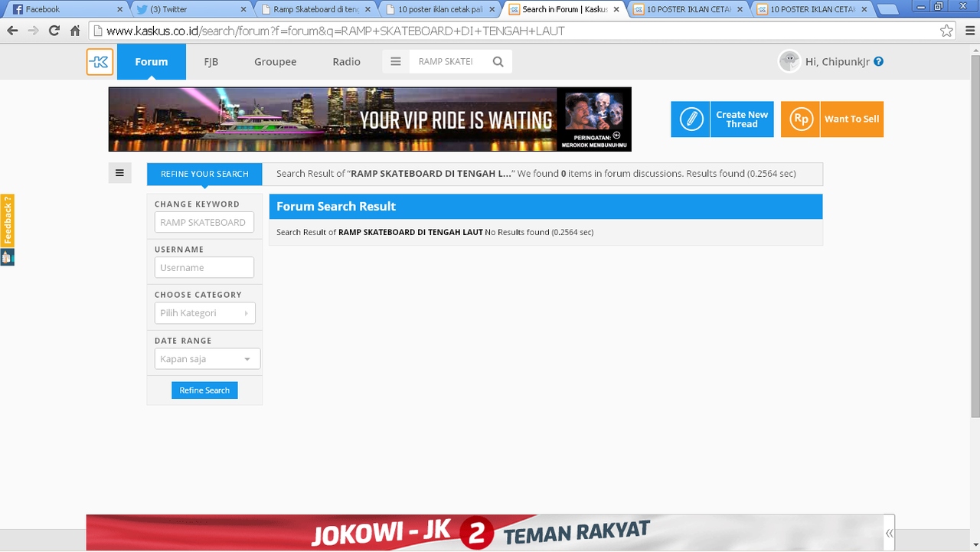Viewport: 980px width, 552px height.
Task: Open the Radio navigation item
Action: point(346,62)
